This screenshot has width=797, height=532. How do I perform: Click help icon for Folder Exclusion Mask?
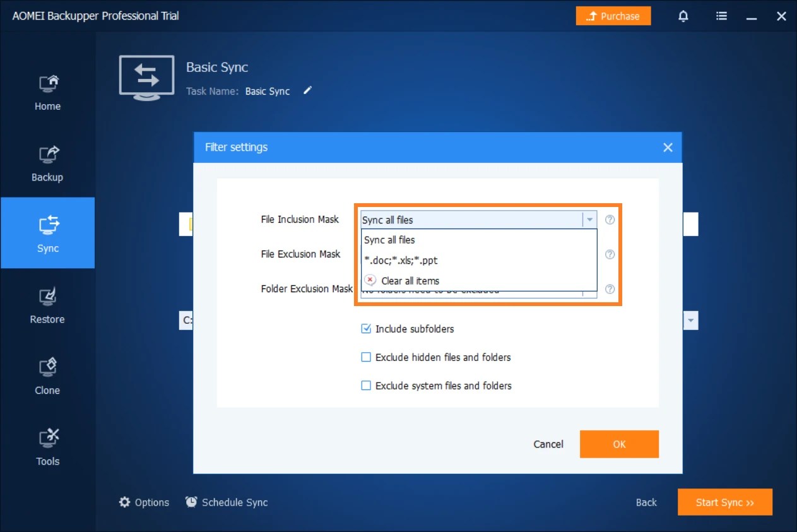pos(610,289)
